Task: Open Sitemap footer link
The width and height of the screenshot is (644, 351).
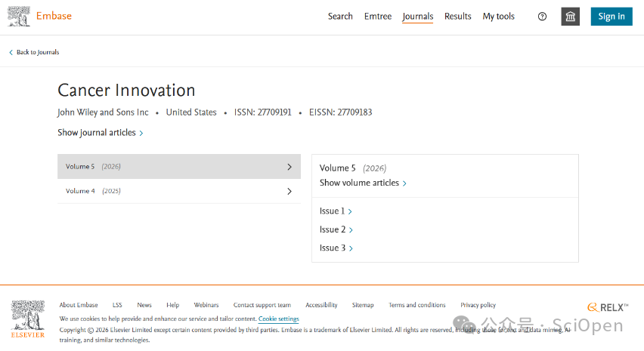Action: coord(363,305)
